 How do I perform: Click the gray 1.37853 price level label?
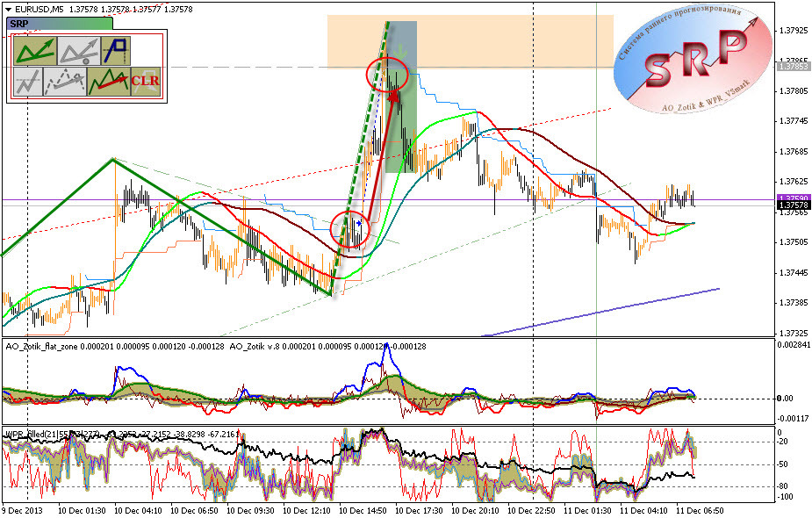point(794,67)
